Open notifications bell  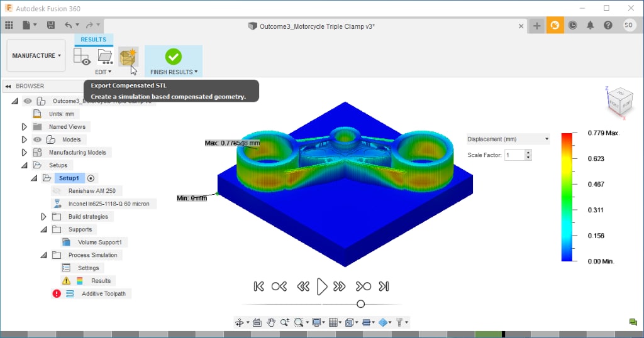tap(590, 25)
